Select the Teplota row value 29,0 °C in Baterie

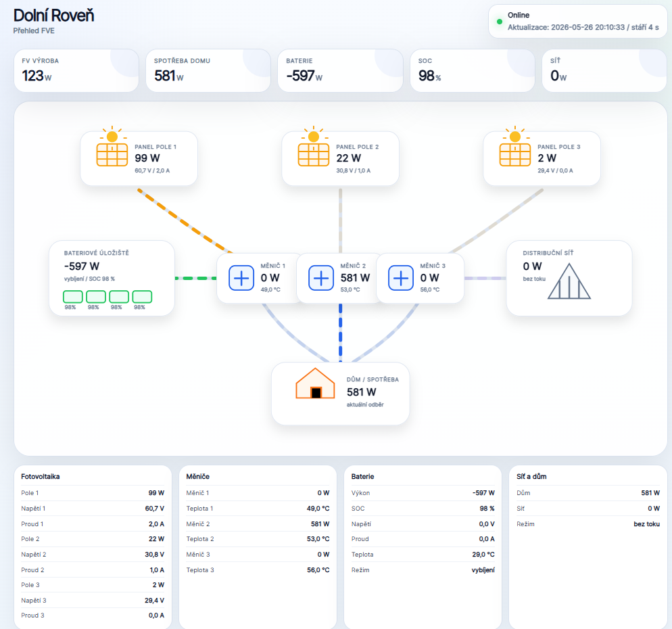point(483,555)
